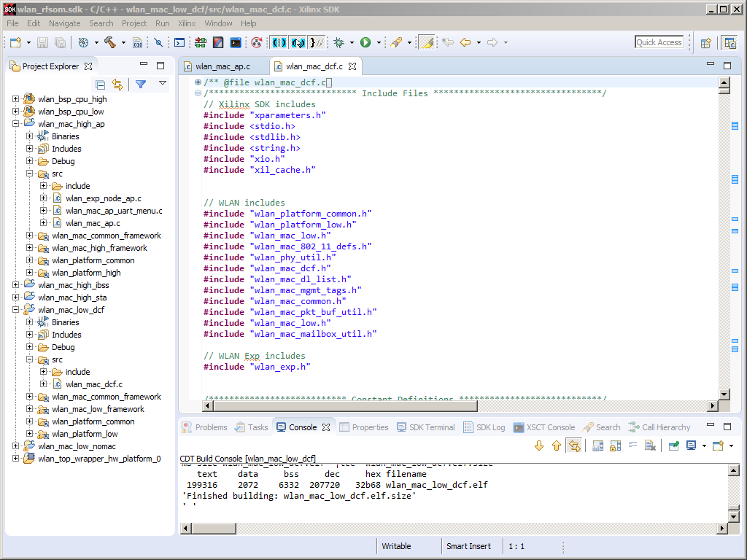
Task: Click the console horizontal scrollbar thumb
Action: pos(214,528)
